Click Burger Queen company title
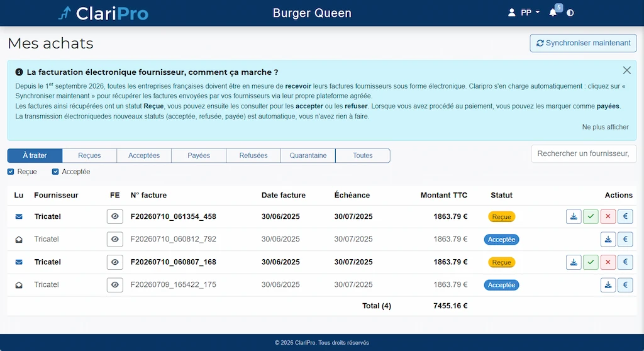Viewport: 644px width, 351px height. pyautogui.click(x=312, y=13)
